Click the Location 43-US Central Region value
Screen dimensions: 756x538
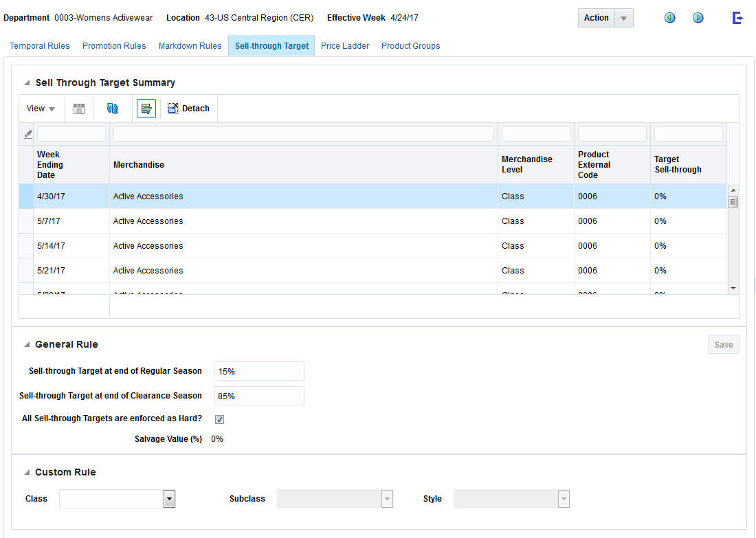259,18
